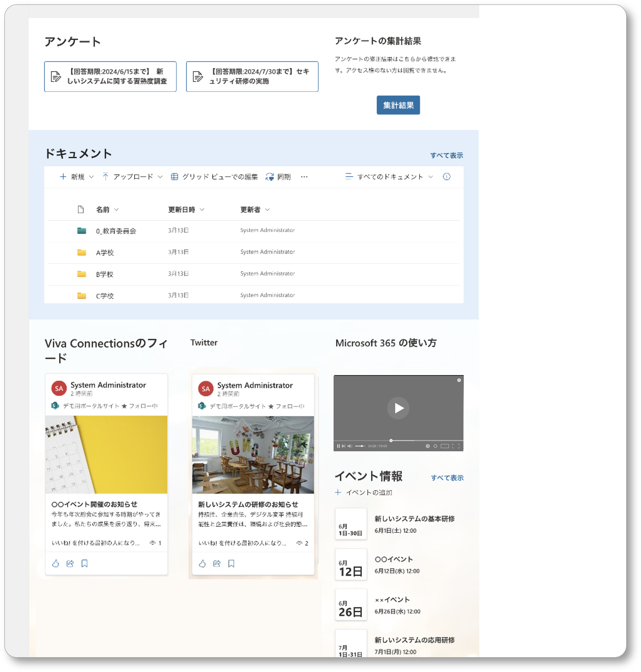Screen dimensions: 641x672
Task: Click デモ用ポータルサイト on ○○イベント開催 post card
Action: point(91,406)
